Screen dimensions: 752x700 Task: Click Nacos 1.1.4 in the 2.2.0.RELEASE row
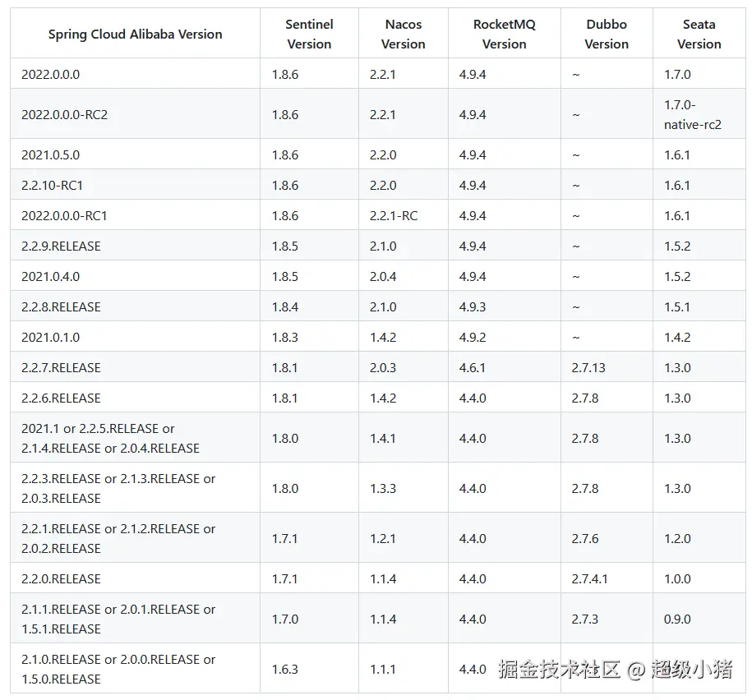383,578
